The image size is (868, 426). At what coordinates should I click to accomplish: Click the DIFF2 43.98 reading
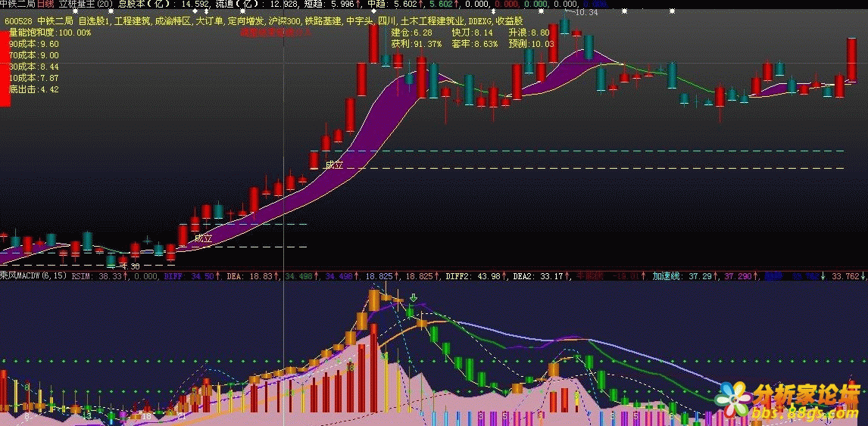(476, 275)
